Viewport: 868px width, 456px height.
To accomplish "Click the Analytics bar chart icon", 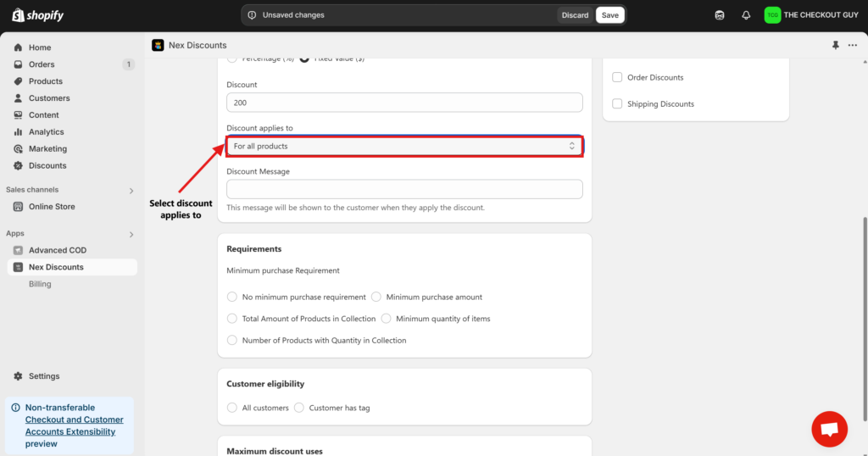I will click(19, 131).
